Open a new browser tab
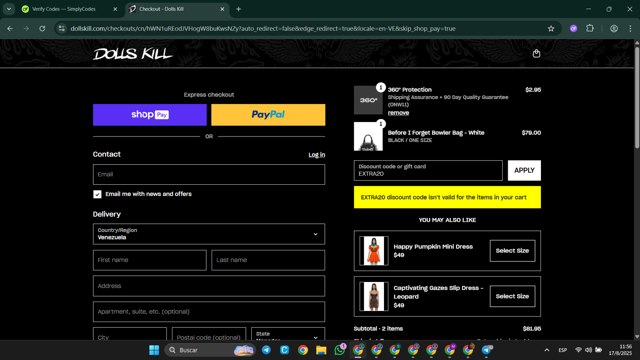The height and width of the screenshot is (360, 640). [238, 9]
